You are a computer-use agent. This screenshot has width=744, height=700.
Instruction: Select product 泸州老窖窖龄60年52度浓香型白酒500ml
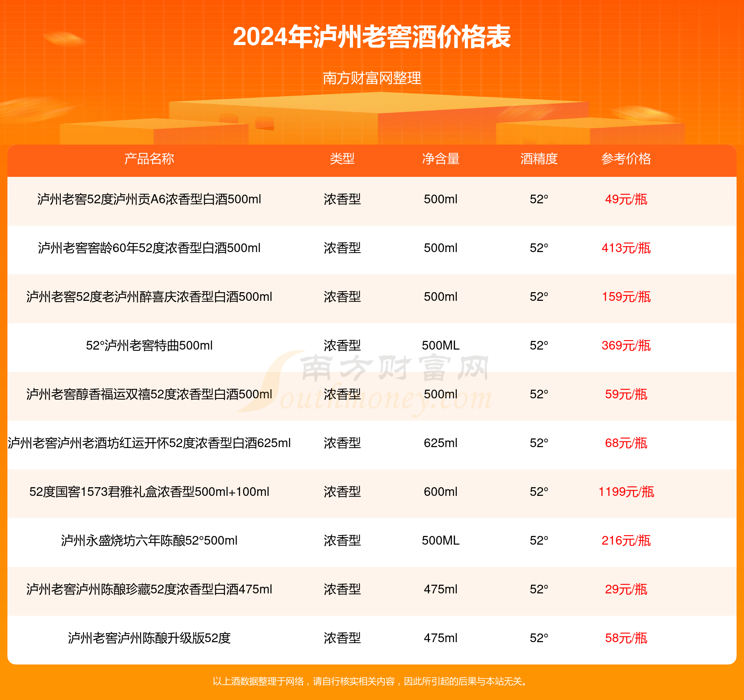pos(149,248)
